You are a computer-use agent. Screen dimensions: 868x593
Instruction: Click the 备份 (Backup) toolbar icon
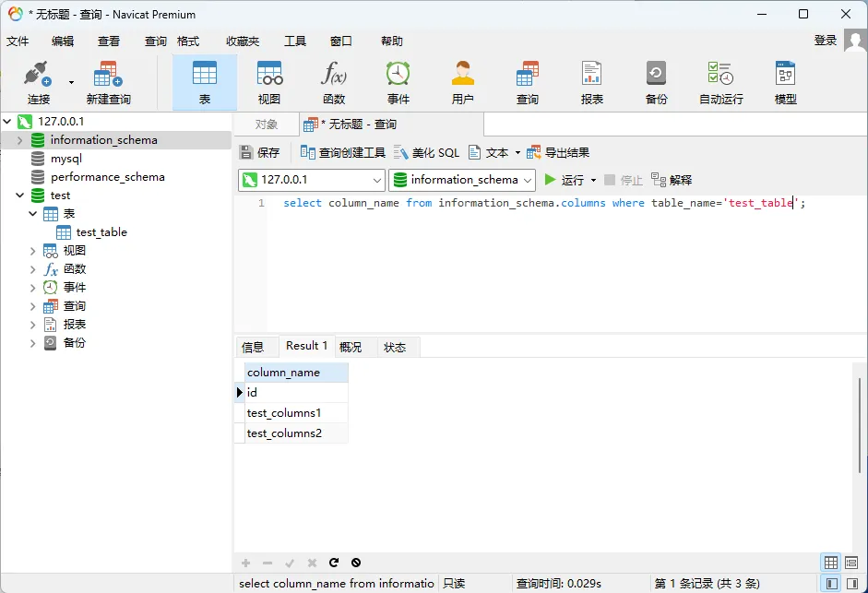pyautogui.click(x=656, y=82)
